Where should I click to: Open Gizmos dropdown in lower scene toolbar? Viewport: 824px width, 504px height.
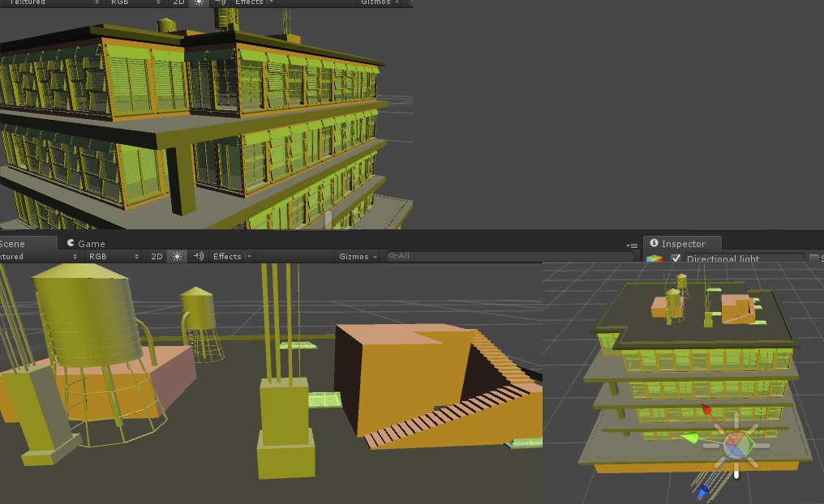[358, 256]
